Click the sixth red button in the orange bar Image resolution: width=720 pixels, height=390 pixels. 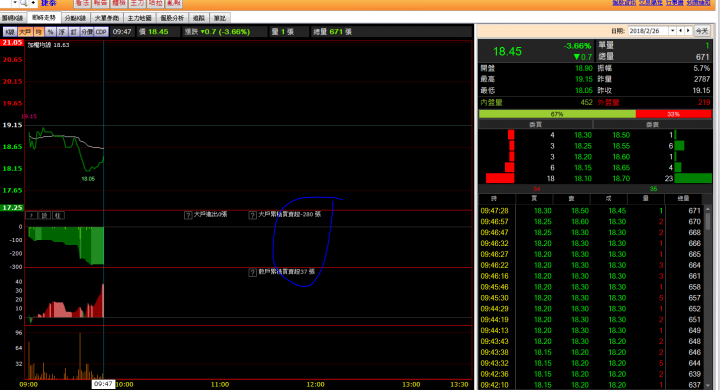174,3
